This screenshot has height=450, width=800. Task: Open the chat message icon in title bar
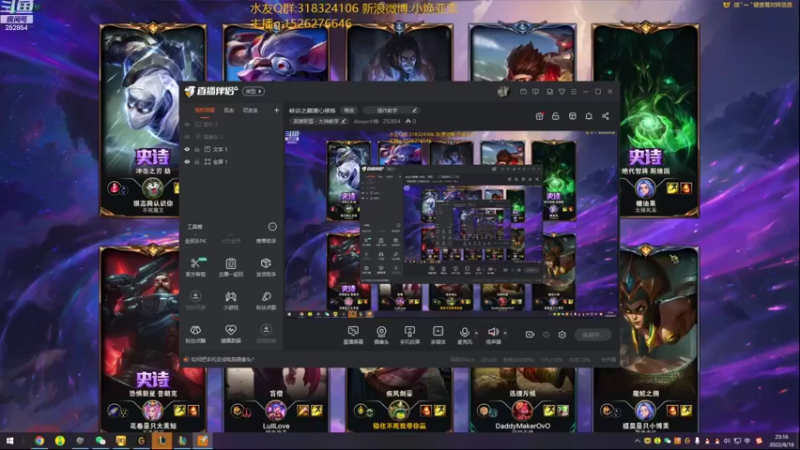tap(536, 92)
